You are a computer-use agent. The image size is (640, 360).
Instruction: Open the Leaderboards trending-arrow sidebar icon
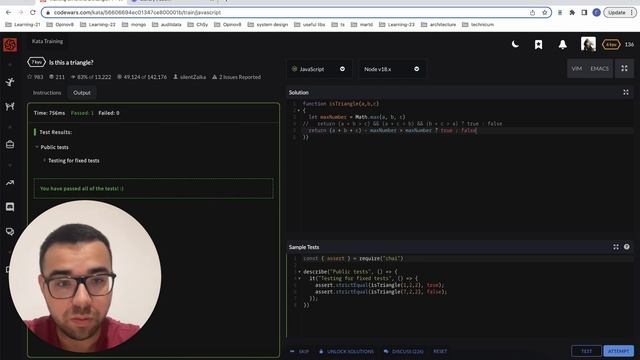click(x=10, y=182)
